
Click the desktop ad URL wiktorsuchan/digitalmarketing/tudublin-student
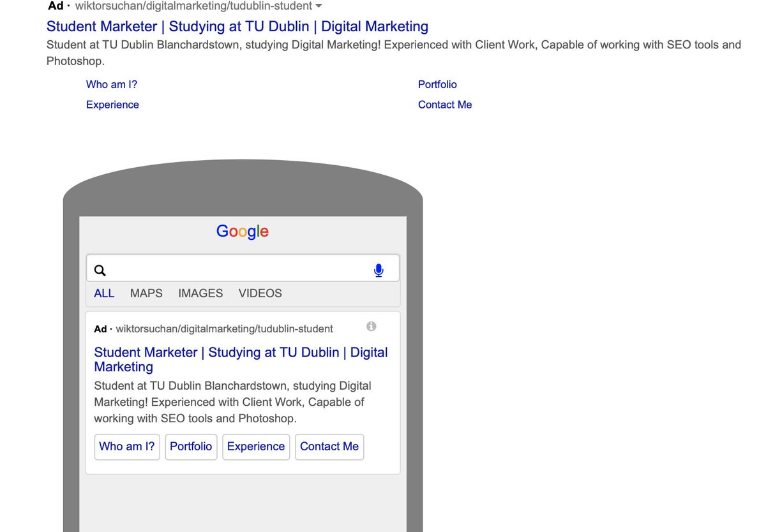point(193,6)
